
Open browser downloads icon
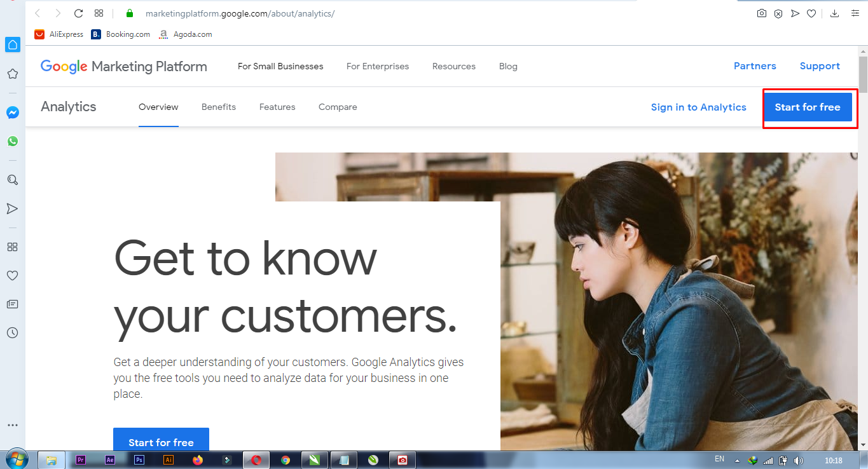pyautogui.click(x=835, y=13)
